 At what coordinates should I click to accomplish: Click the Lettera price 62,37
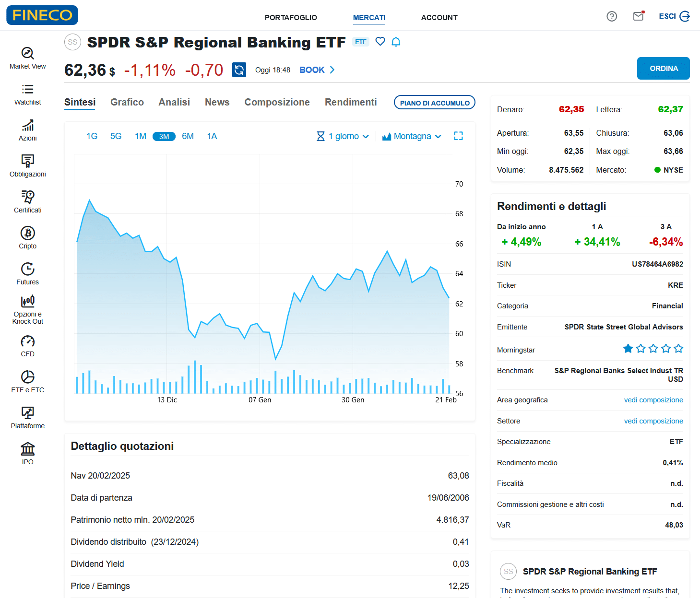pyautogui.click(x=670, y=109)
